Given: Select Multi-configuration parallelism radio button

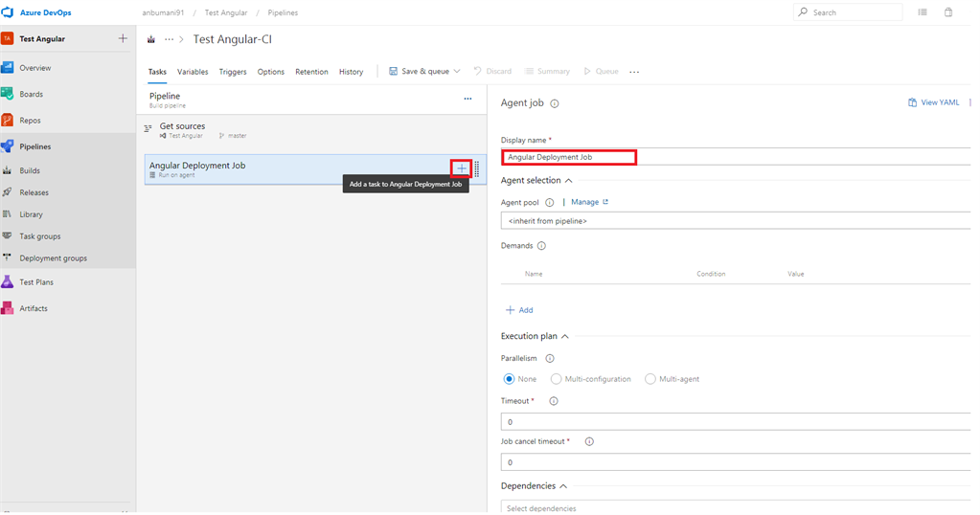Looking at the screenshot, I should [557, 379].
